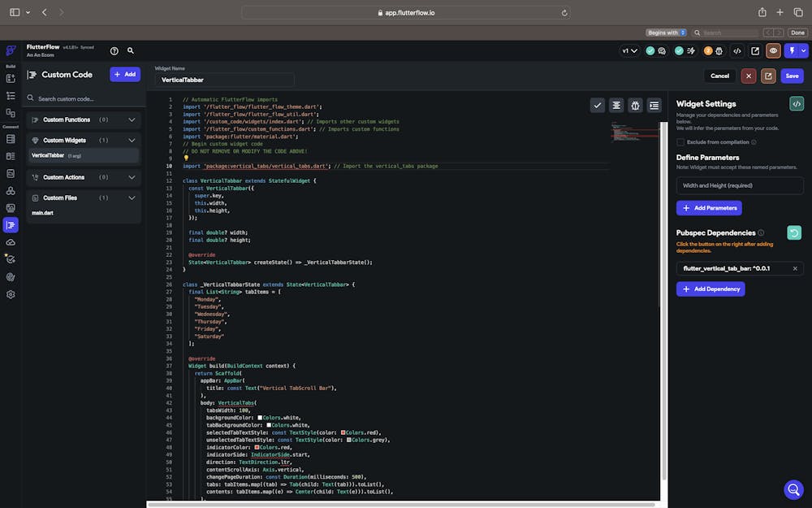
Task: Click the developer menu code icon in top bar
Action: pos(736,50)
